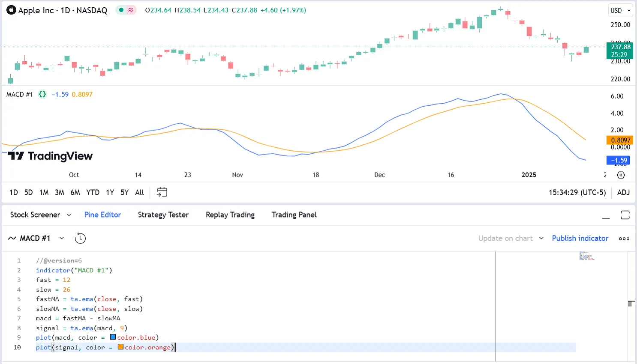Click the orange color swatch in code

120,347
